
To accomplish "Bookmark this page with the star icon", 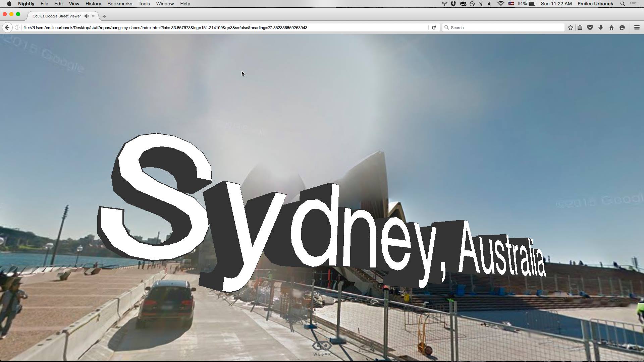I will click(570, 28).
